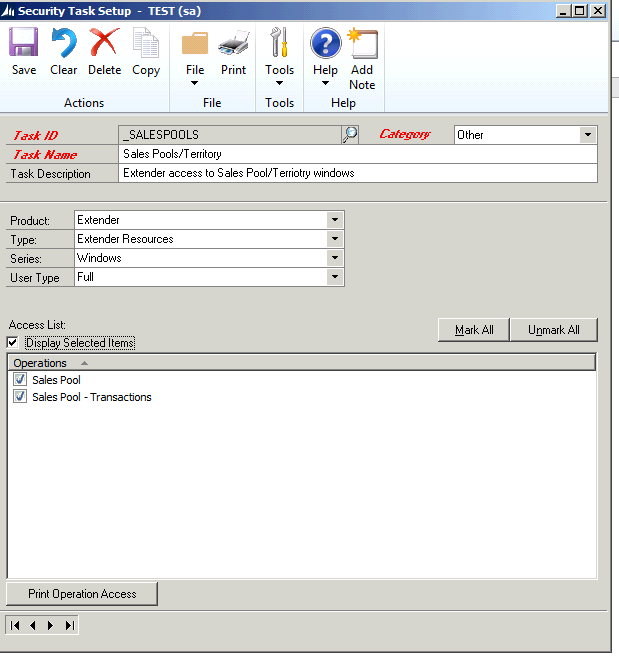Toggle Display Selected Items checkbox
The width and height of the screenshot is (619, 660).
coord(13,343)
